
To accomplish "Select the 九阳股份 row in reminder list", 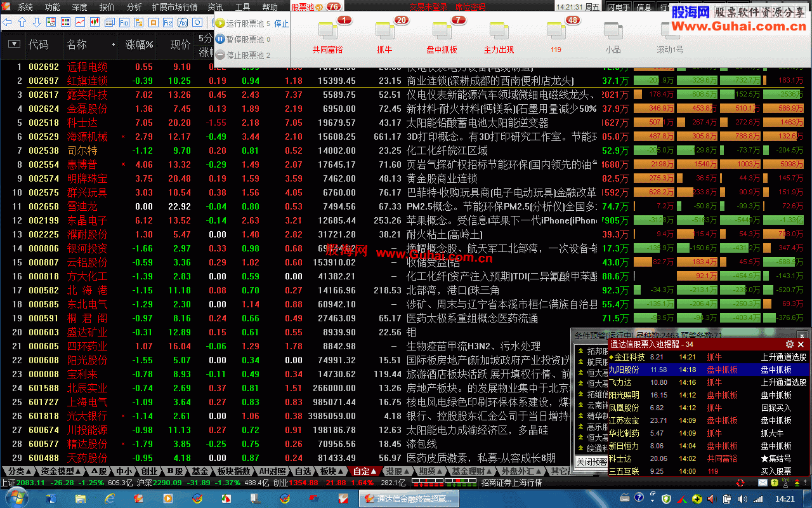I will pyautogui.click(x=709, y=370).
